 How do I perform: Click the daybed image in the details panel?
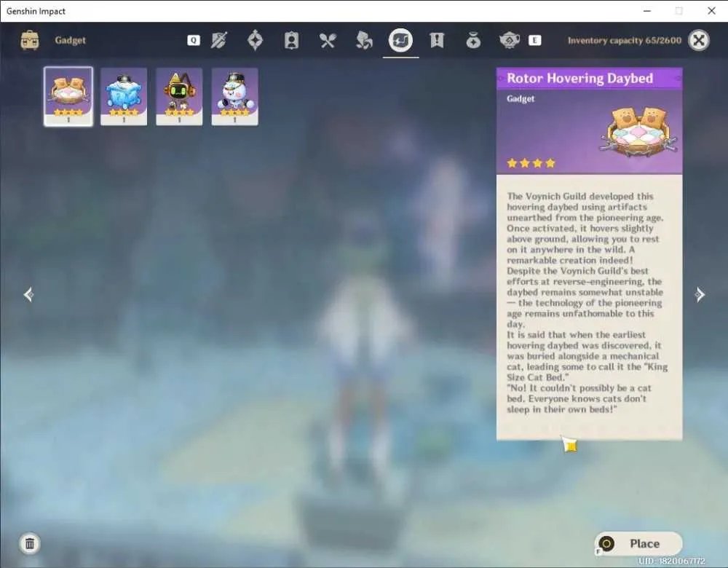tap(640, 133)
